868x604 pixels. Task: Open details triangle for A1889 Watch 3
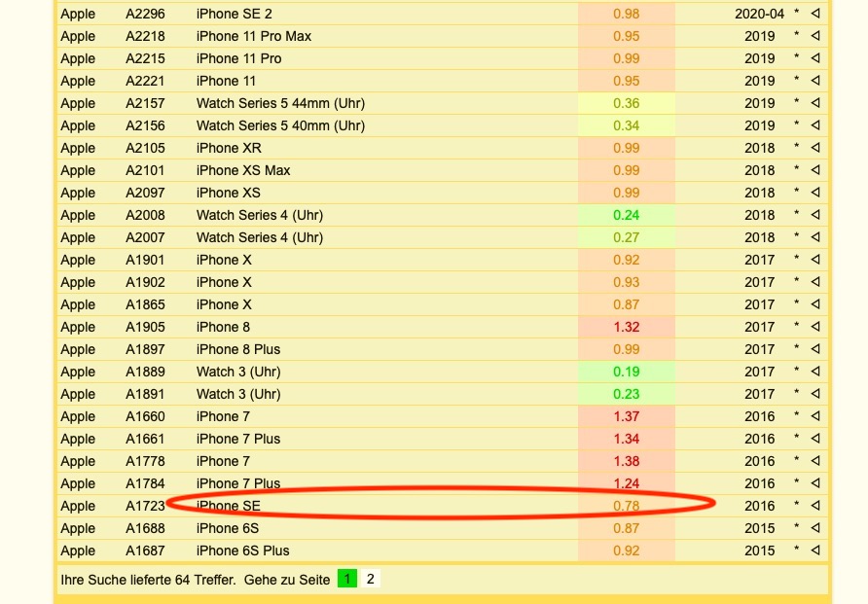815,372
